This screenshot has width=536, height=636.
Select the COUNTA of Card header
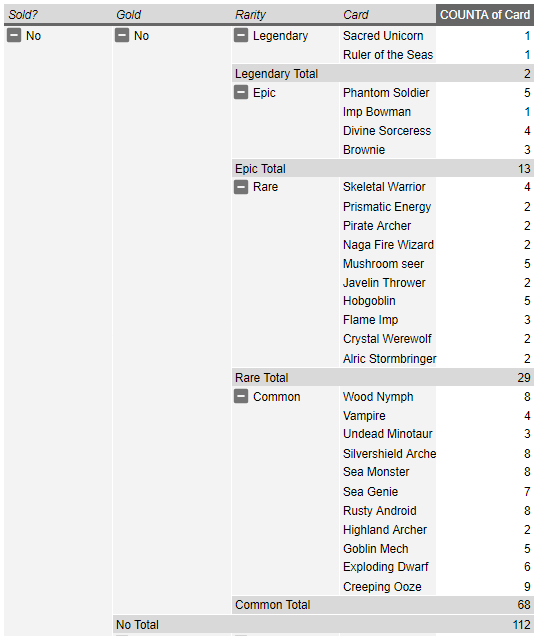[484, 15]
